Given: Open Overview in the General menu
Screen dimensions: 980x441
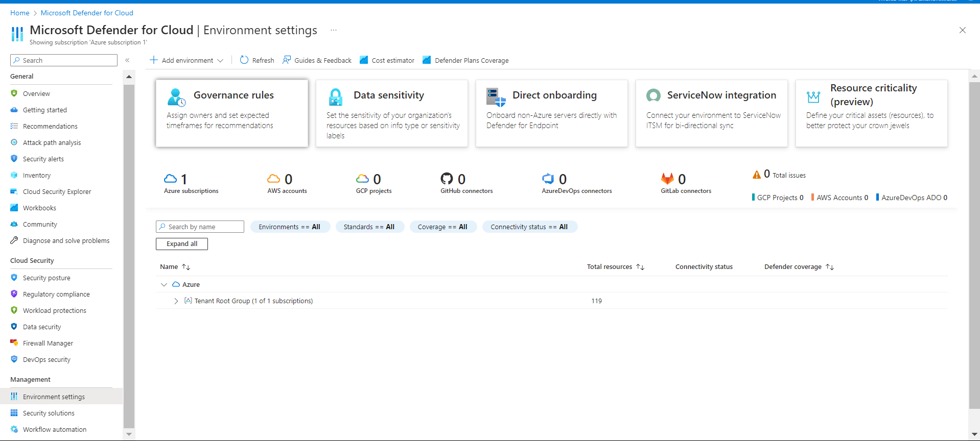Looking at the screenshot, I should click(36, 93).
